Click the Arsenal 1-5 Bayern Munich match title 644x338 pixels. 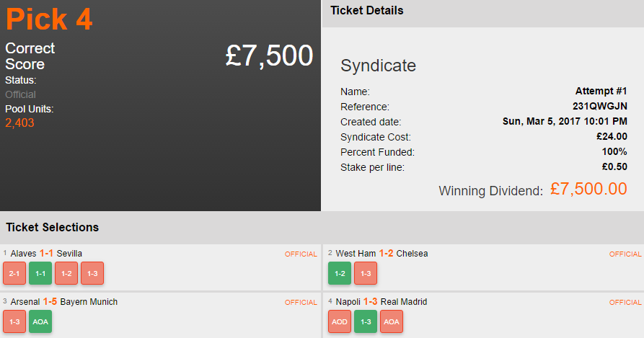64,301
